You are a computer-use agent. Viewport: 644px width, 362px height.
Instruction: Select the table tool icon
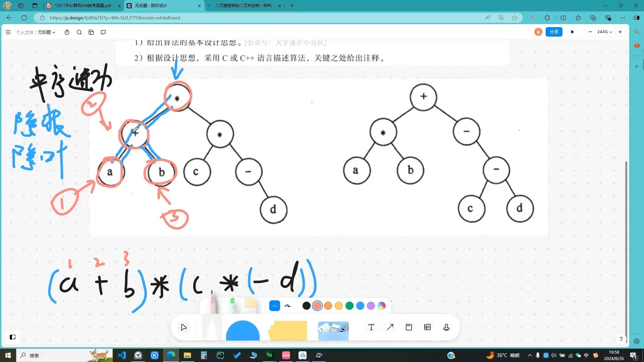(x=427, y=327)
